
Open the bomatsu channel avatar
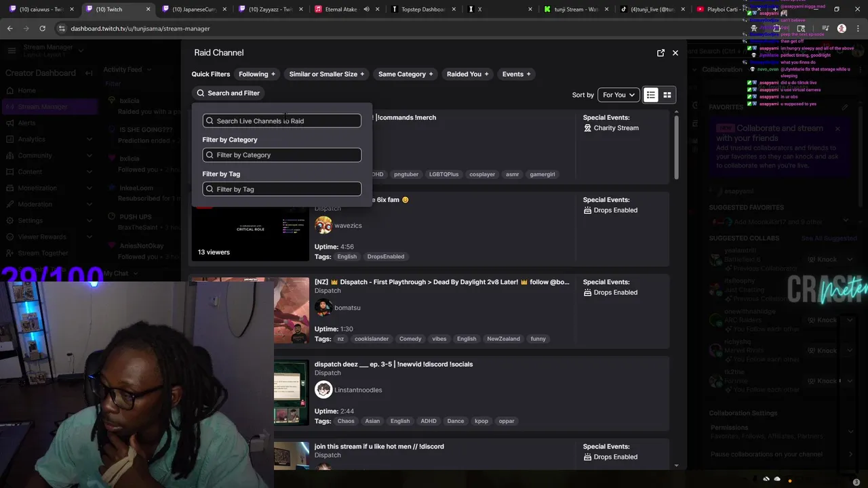(323, 308)
